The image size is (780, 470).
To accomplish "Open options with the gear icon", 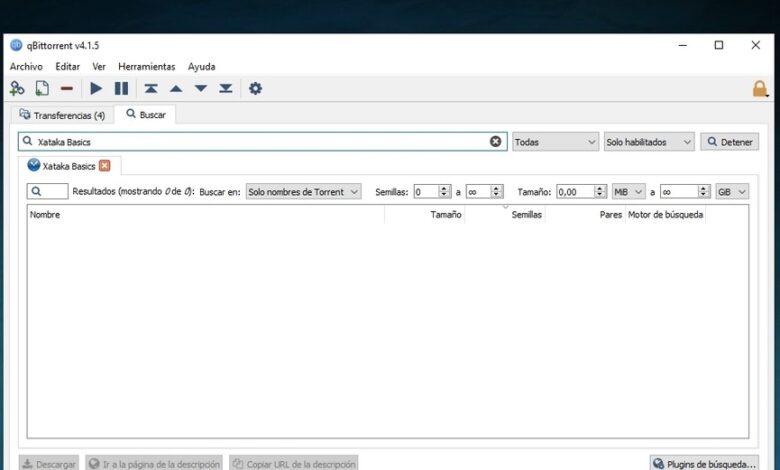I will [255, 89].
